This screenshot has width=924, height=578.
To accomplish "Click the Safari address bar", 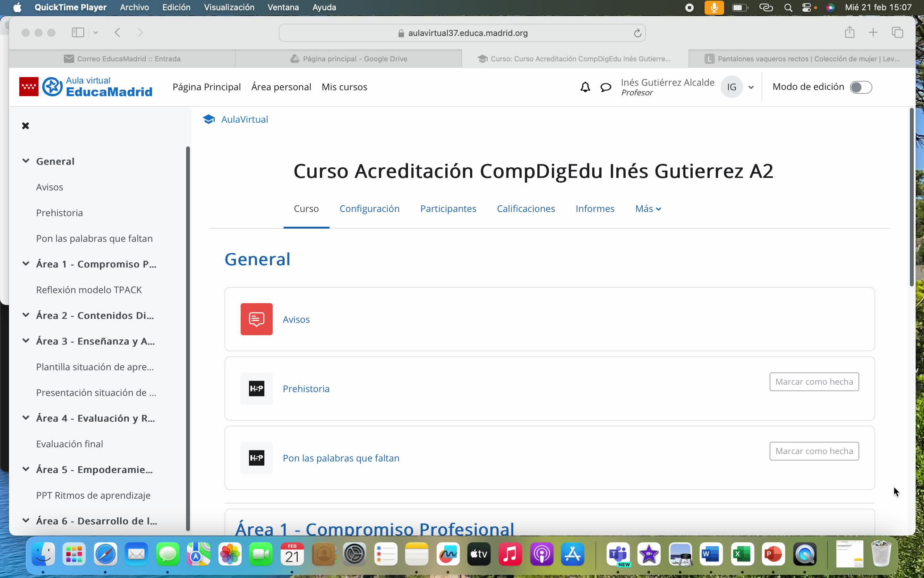I will click(x=462, y=33).
